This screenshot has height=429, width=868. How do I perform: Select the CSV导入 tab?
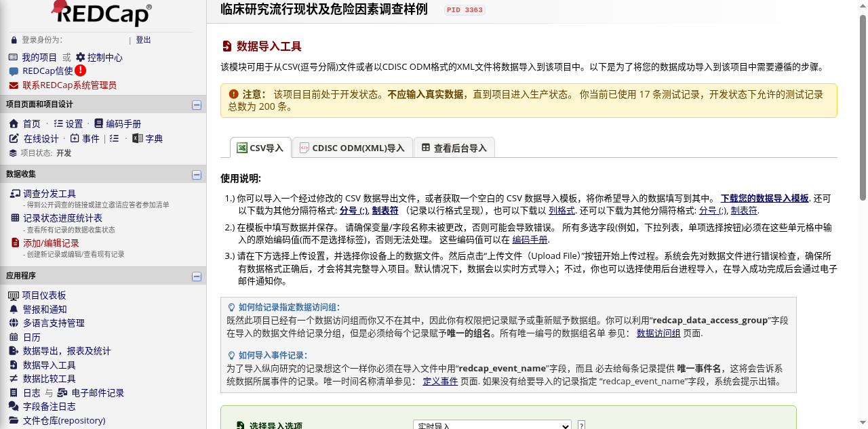[x=260, y=148]
